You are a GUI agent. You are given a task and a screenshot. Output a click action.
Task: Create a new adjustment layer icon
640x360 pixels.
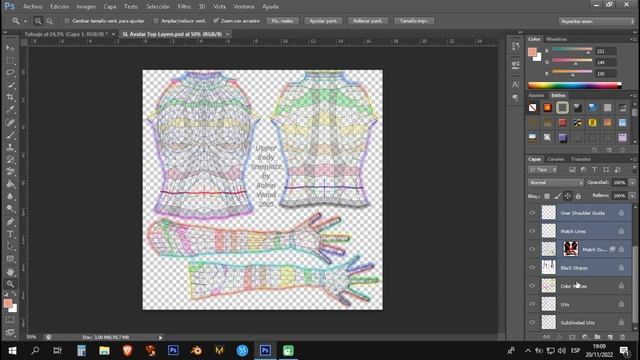pyautogui.click(x=585, y=337)
